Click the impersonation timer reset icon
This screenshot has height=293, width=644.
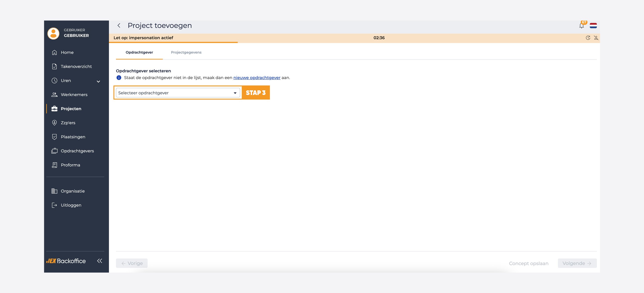pos(588,38)
